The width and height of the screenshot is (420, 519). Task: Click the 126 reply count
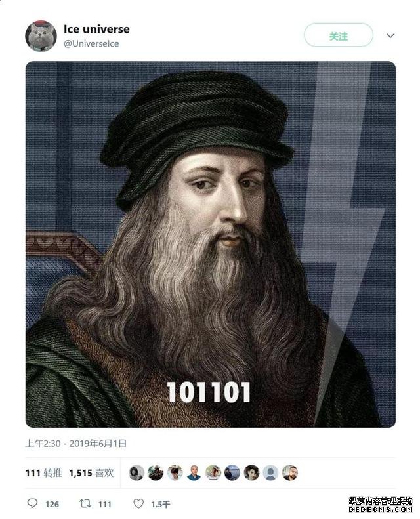(x=52, y=504)
